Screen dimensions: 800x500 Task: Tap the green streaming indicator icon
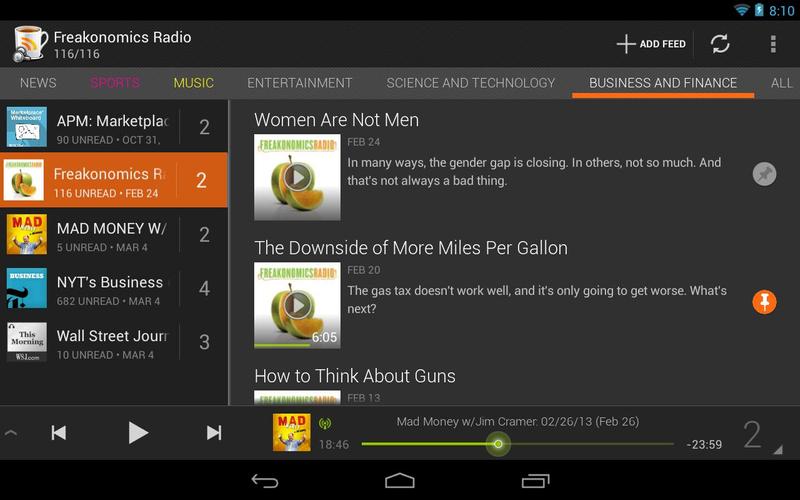pos(325,423)
